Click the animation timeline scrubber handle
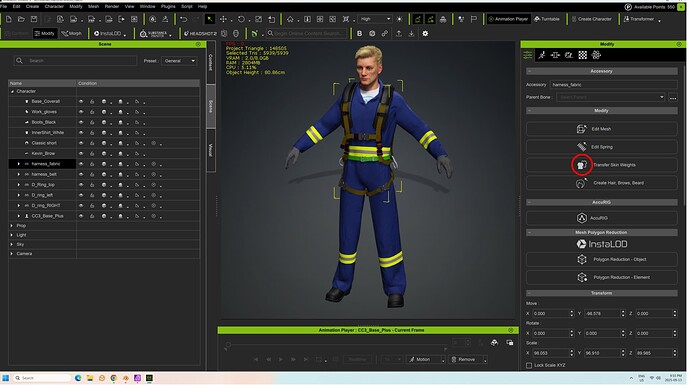 (228, 345)
